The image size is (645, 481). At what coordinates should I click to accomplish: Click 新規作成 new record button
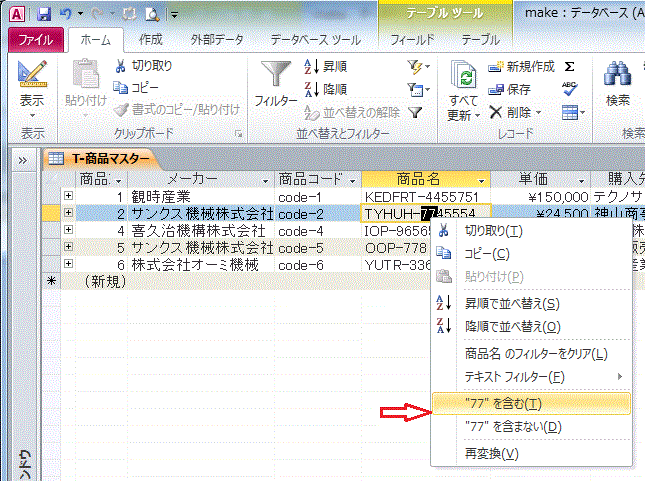click(x=521, y=66)
